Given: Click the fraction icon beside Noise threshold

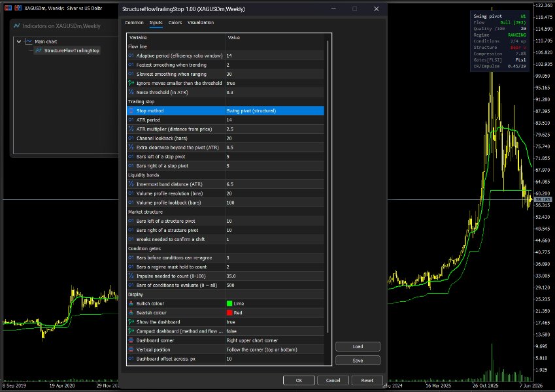Looking at the screenshot, I should click(131, 92).
